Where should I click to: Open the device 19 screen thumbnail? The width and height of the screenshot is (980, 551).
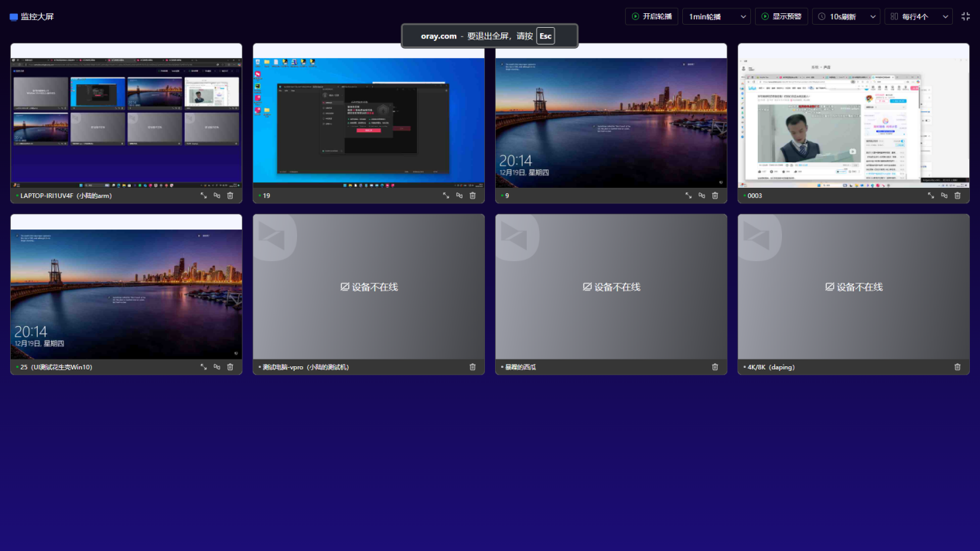tap(368, 122)
